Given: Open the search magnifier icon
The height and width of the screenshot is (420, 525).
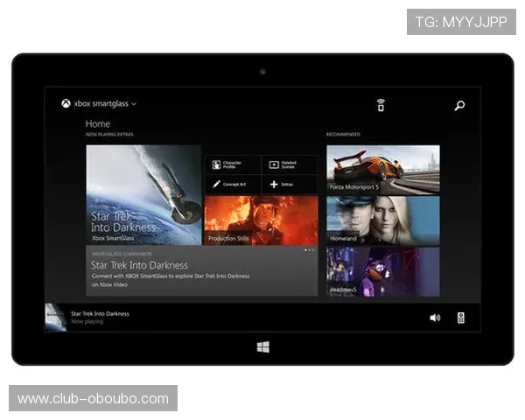Looking at the screenshot, I should pos(459,106).
